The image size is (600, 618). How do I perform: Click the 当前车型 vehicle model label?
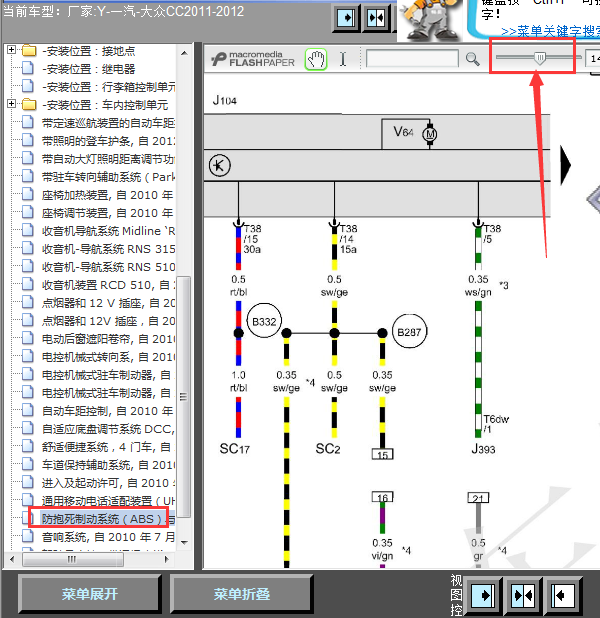(123, 11)
